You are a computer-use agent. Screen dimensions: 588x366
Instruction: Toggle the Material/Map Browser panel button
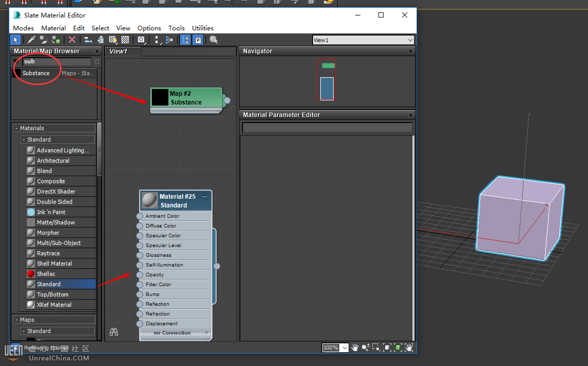(x=185, y=40)
